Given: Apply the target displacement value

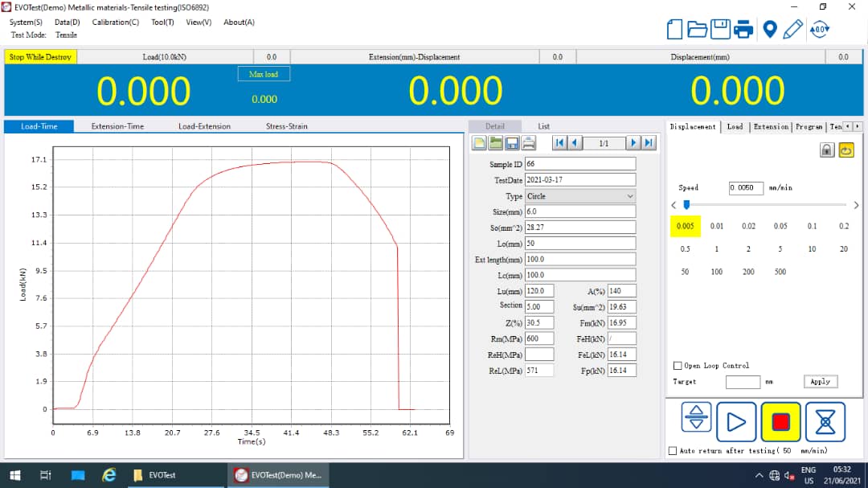Looking at the screenshot, I should 820,381.
